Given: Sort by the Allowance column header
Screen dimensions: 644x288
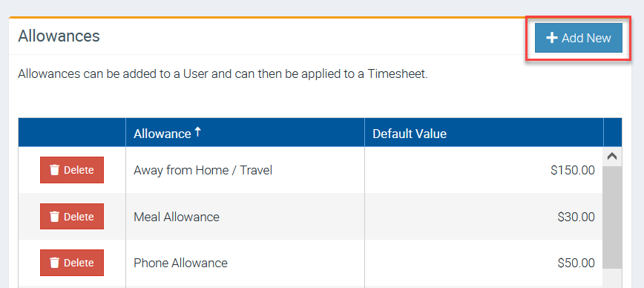Looking at the screenshot, I should 162,134.
